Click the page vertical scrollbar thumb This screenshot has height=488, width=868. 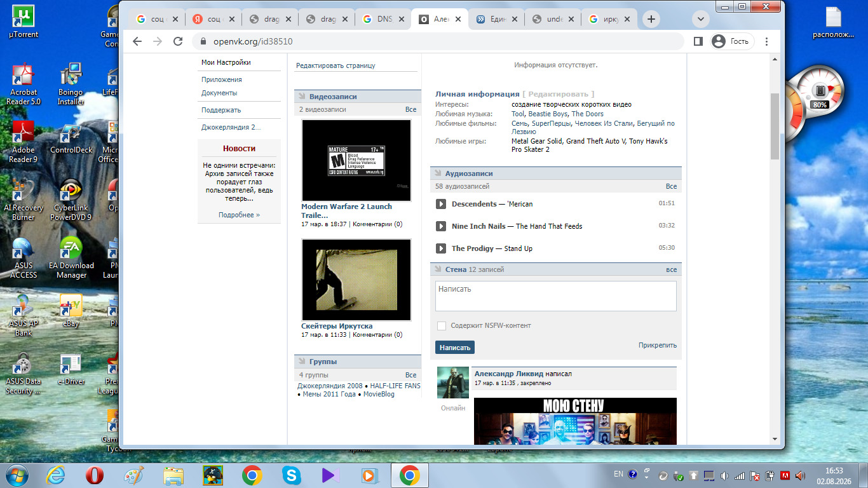(775, 126)
